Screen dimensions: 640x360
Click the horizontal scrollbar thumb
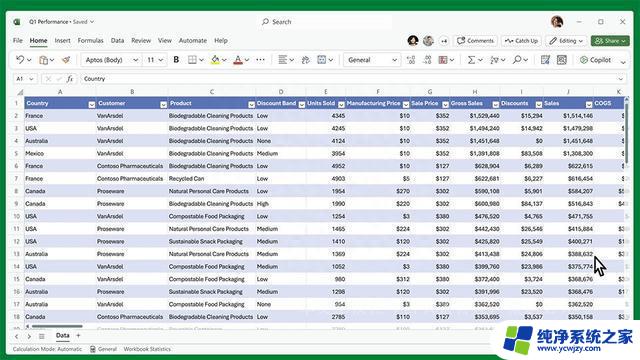(x=57, y=326)
